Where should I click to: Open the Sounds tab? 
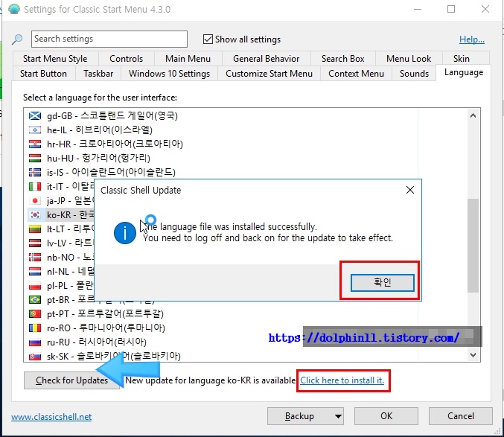pyautogui.click(x=414, y=74)
